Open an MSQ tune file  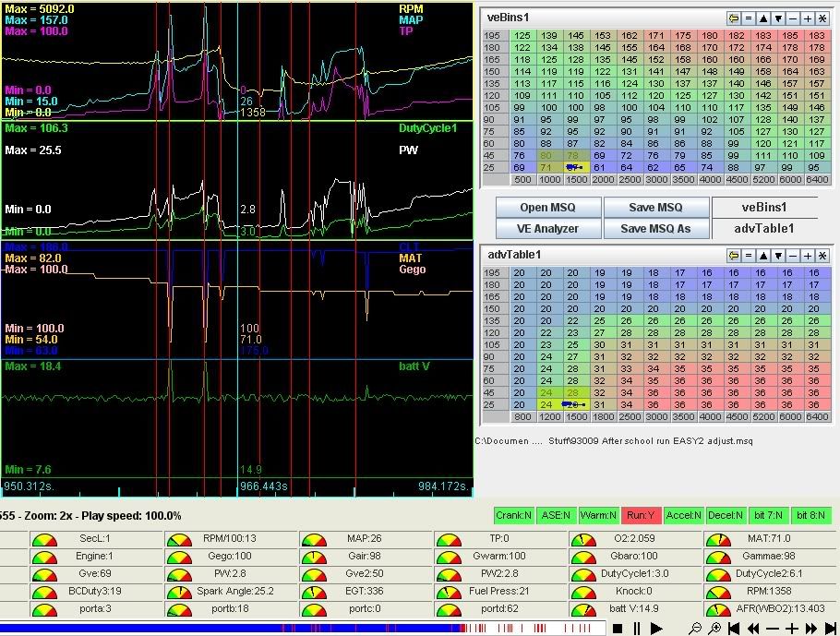click(548, 208)
